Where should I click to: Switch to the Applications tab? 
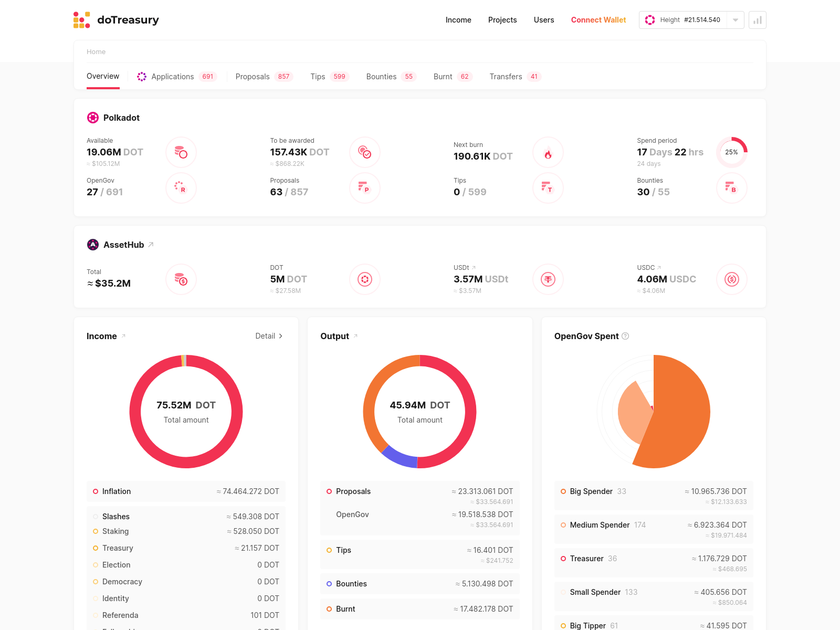(x=176, y=77)
